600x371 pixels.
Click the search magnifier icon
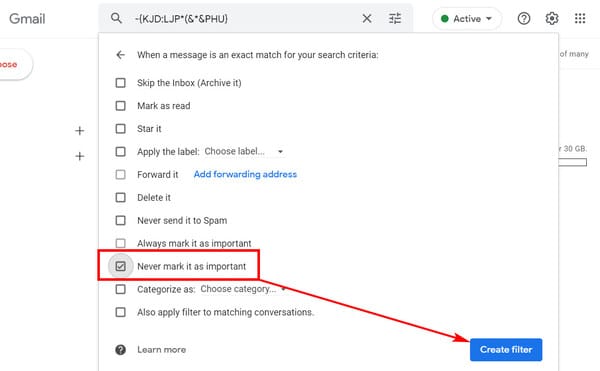click(x=116, y=18)
